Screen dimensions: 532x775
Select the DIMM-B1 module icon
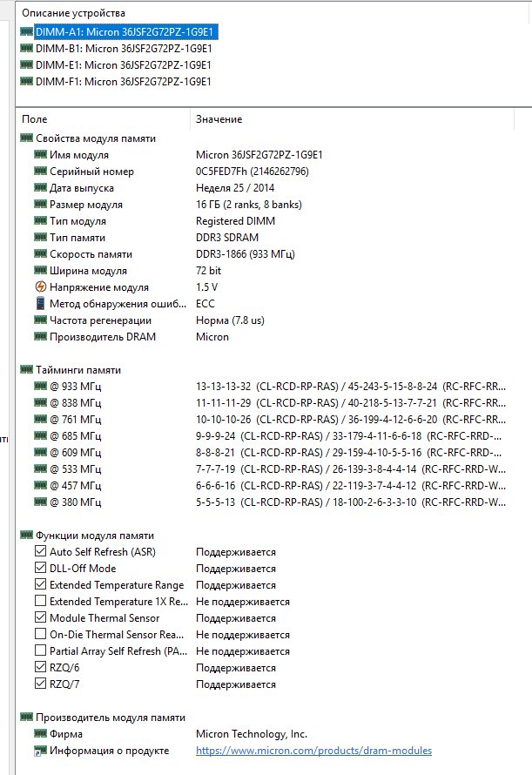pos(27,49)
